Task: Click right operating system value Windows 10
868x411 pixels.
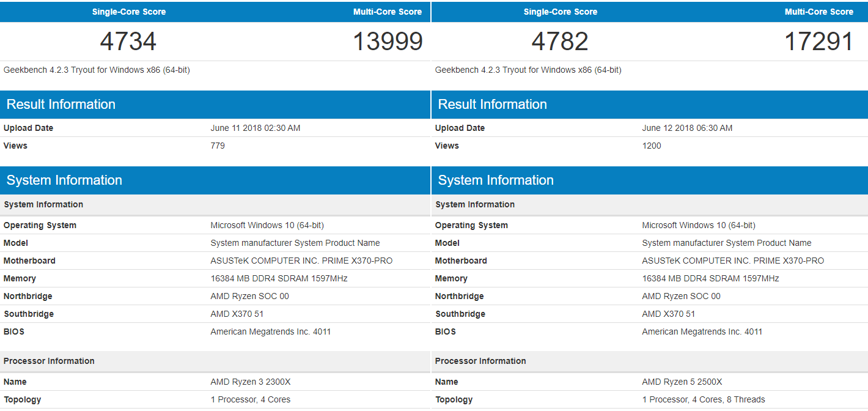Action: point(699,225)
